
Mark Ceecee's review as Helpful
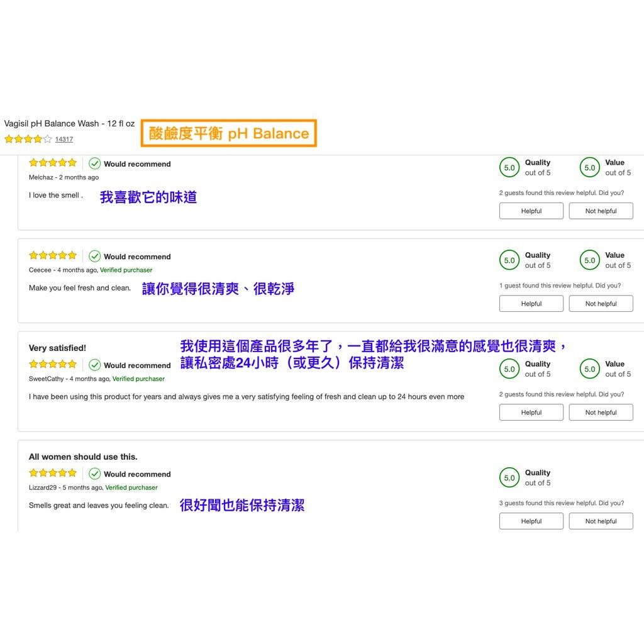click(531, 304)
